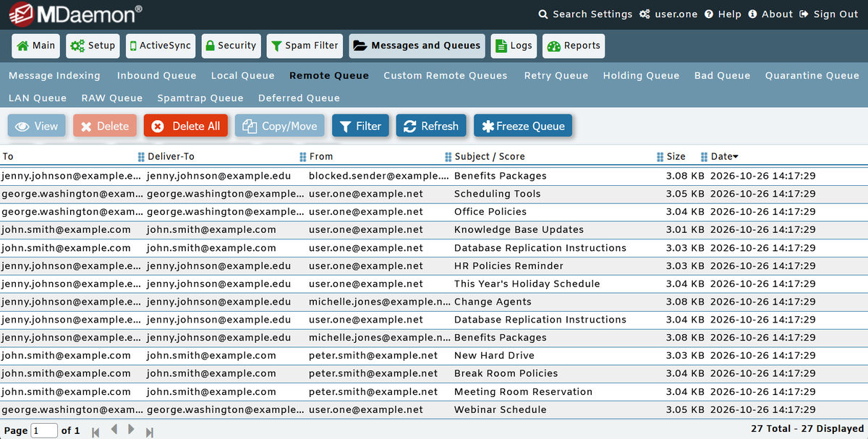The height and width of the screenshot is (439, 868).
Task: Select the 'Change Agents' message row
Action: pos(434,302)
